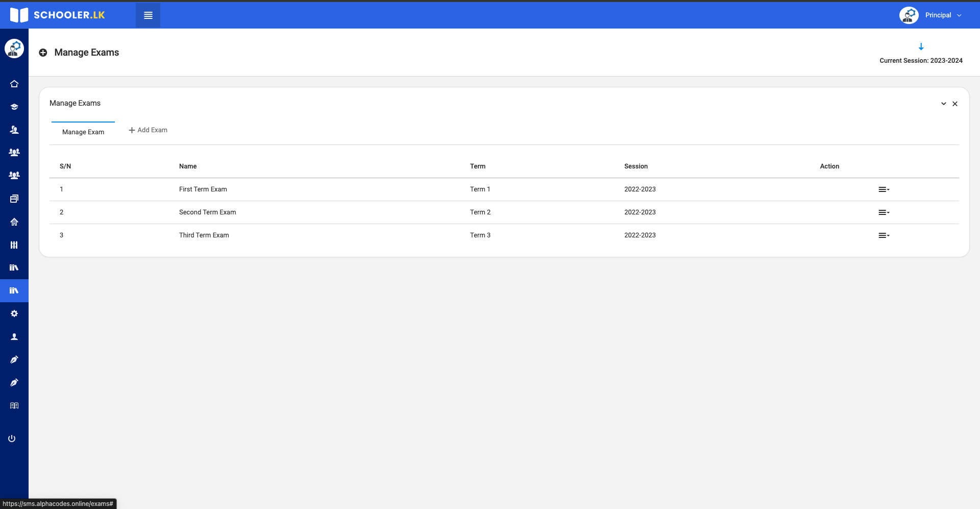This screenshot has width=980, height=509.
Task: Click the hamburger menu toggle in header
Action: 148,15
